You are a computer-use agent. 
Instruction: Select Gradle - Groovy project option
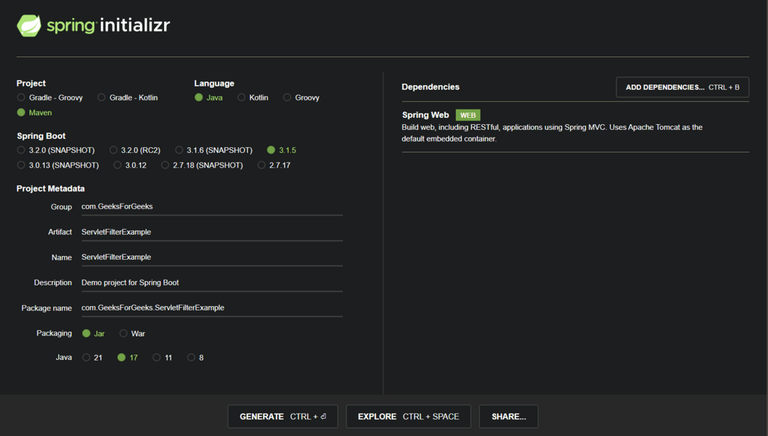[50, 97]
